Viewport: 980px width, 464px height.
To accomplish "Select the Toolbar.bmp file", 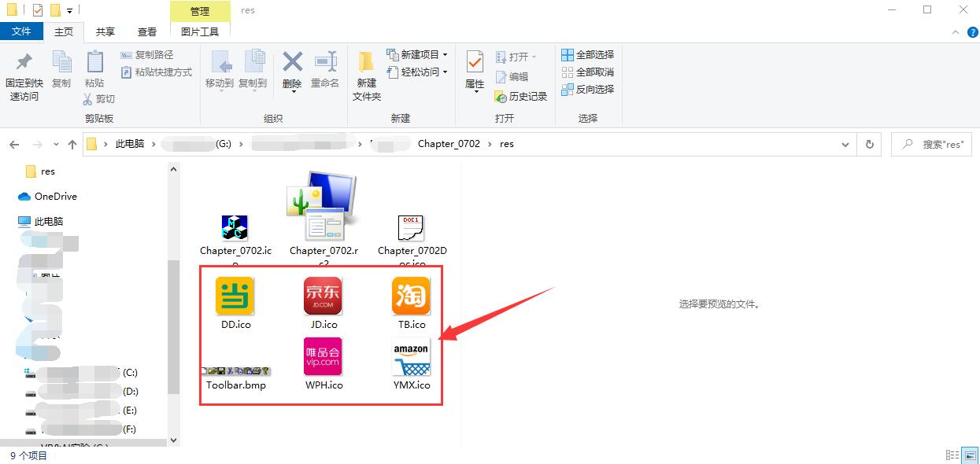I will coord(235,378).
